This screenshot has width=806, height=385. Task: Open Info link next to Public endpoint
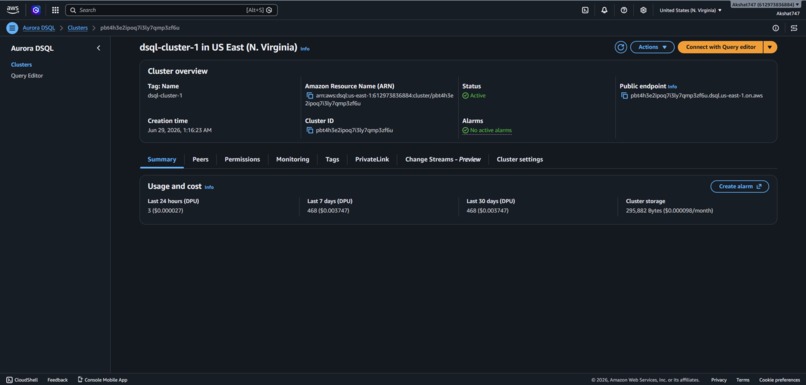[x=672, y=87]
